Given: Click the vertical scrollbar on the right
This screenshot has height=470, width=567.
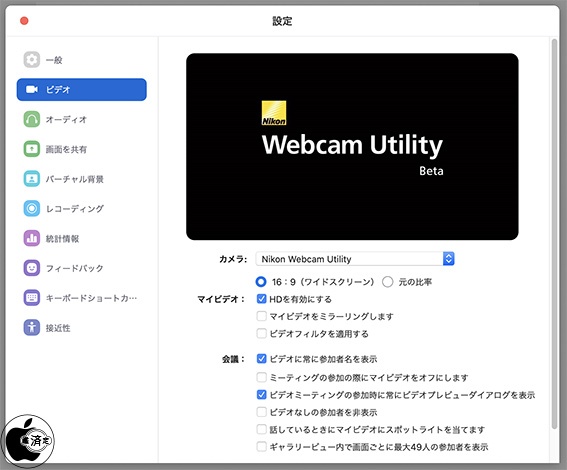Looking at the screenshot, I should (x=554, y=234).
